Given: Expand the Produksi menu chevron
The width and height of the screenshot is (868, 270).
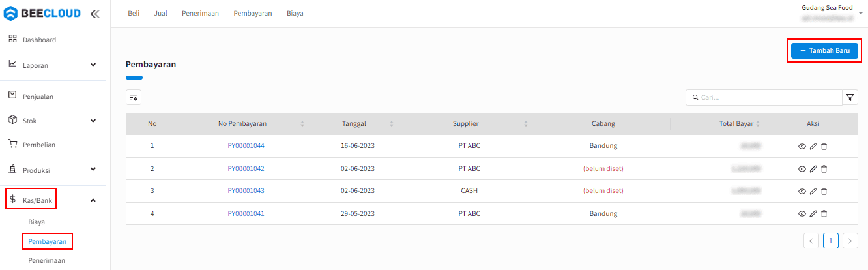Looking at the screenshot, I should [93, 170].
